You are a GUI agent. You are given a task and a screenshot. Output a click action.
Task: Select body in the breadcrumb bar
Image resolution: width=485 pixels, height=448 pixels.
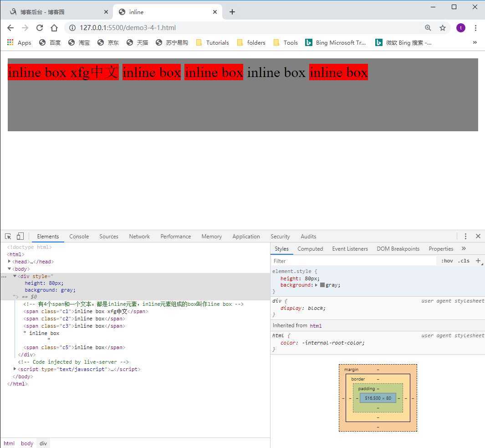coord(27,443)
